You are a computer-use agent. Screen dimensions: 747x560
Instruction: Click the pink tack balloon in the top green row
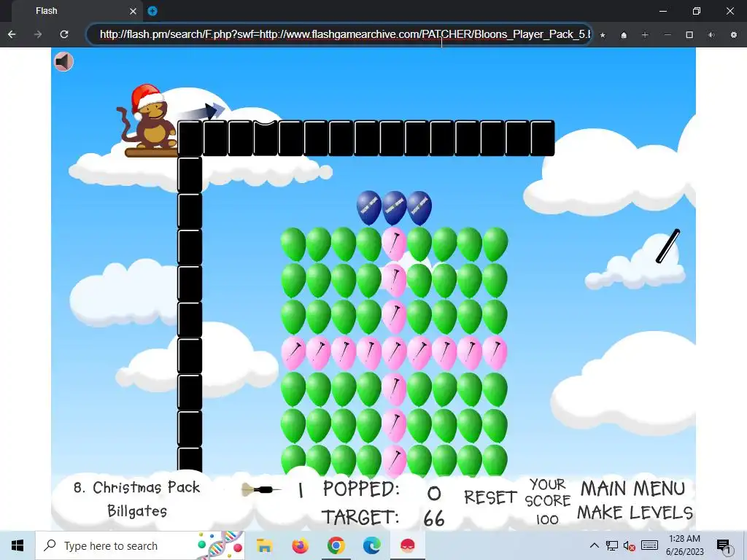(394, 244)
